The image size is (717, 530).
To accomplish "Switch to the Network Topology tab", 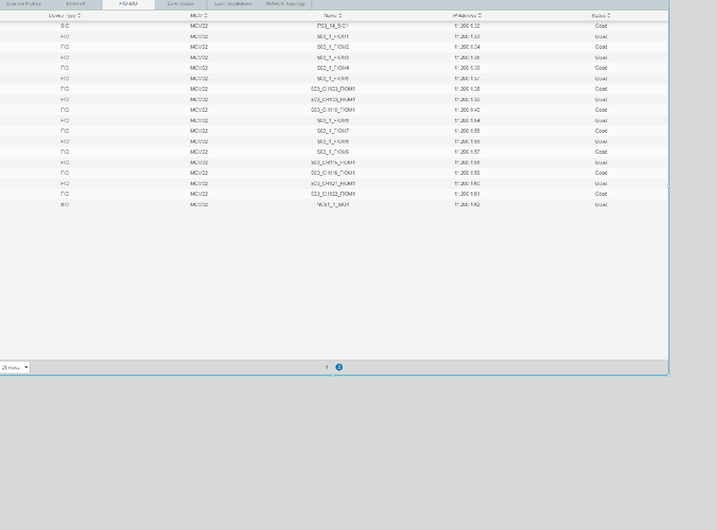I will click(x=286, y=4).
